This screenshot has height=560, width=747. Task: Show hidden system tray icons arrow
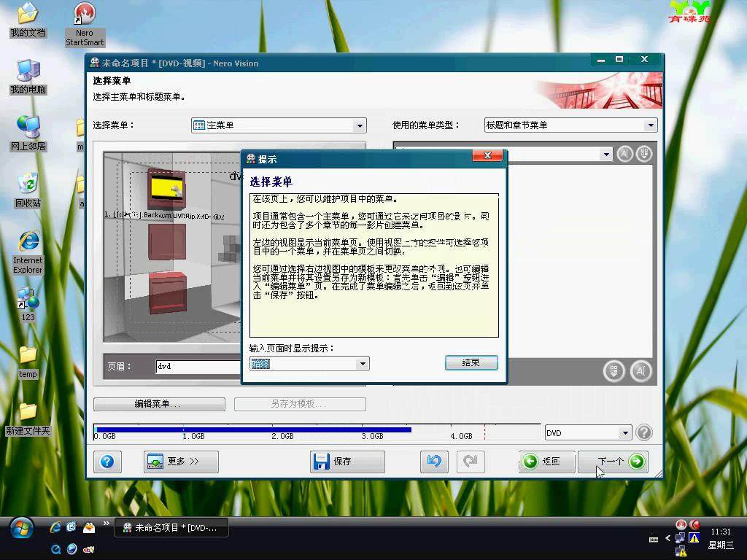pyautogui.click(x=667, y=539)
